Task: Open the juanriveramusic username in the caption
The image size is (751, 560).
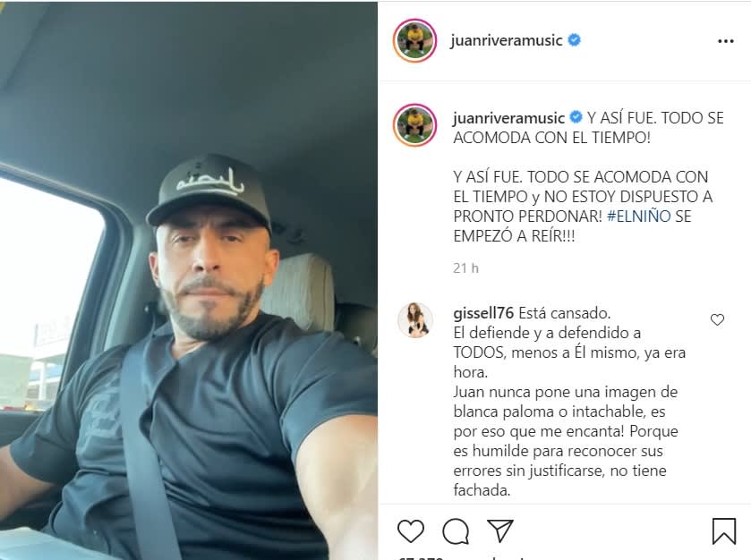Action: [508, 118]
